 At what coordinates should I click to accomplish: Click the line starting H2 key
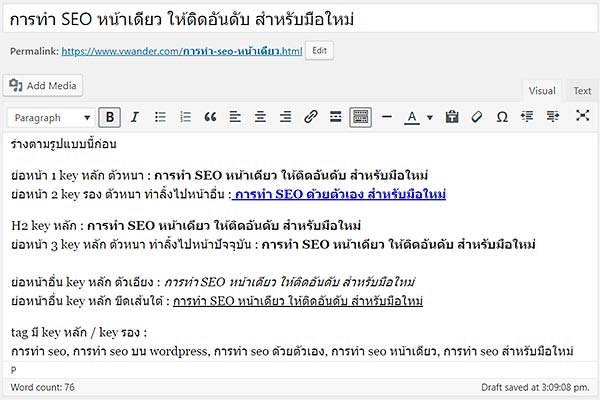point(186,226)
